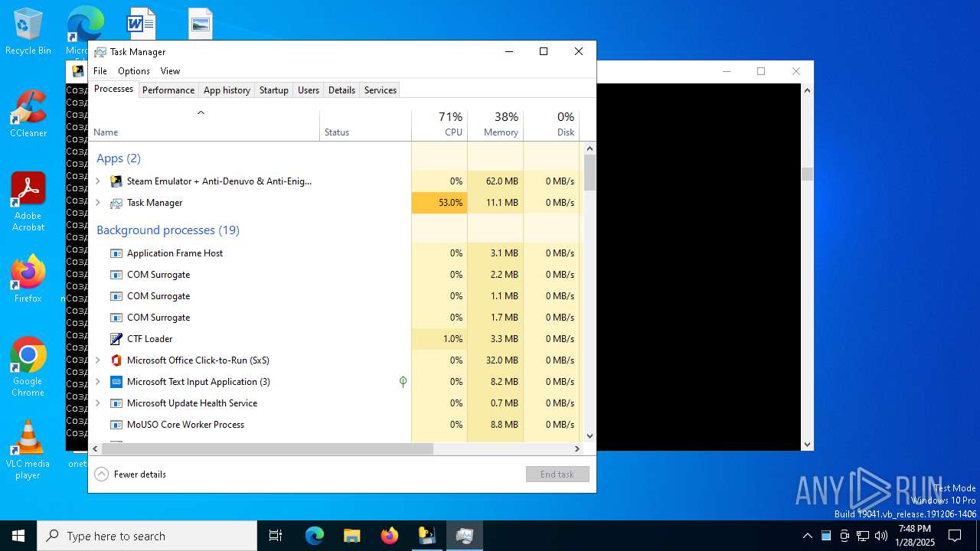Image resolution: width=980 pixels, height=551 pixels.
Task: Click the Task Manager taskbar button
Action: point(464,536)
